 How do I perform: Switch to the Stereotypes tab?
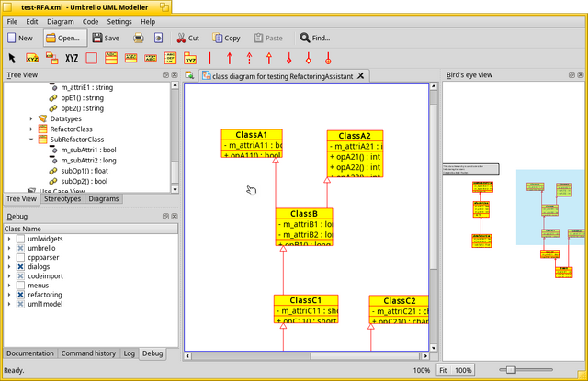[x=62, y=199]
